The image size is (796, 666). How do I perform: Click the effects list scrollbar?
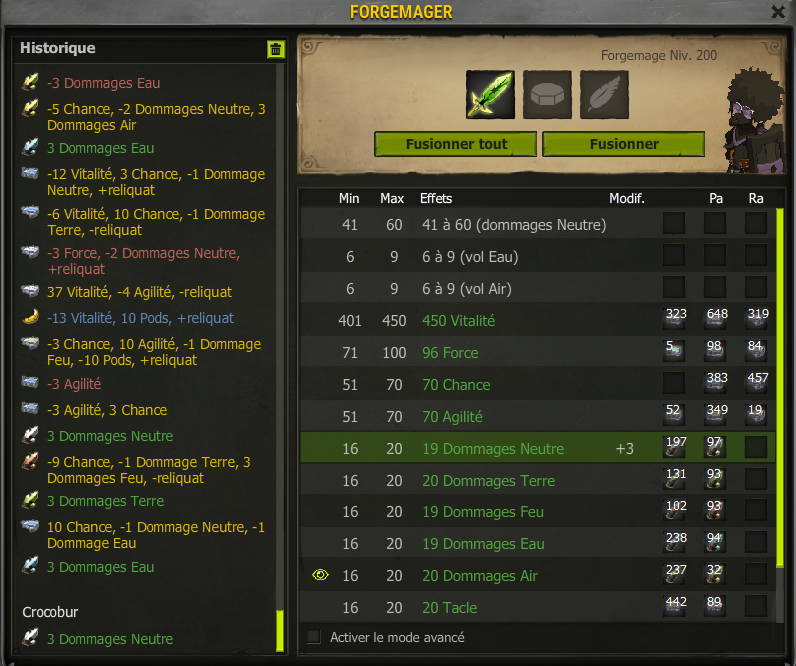(x=780, y=388)
